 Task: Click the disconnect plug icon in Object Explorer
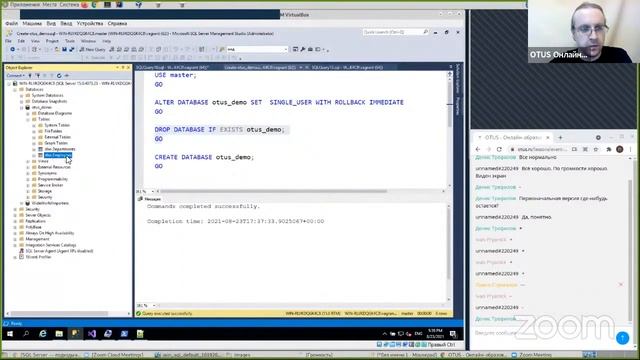38,76
